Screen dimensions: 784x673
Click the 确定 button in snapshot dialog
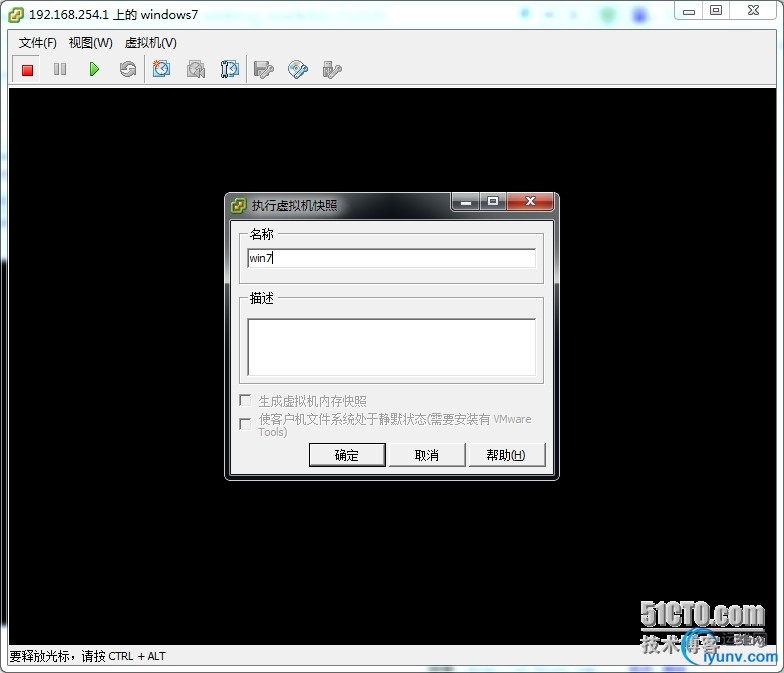coord(347,455)
